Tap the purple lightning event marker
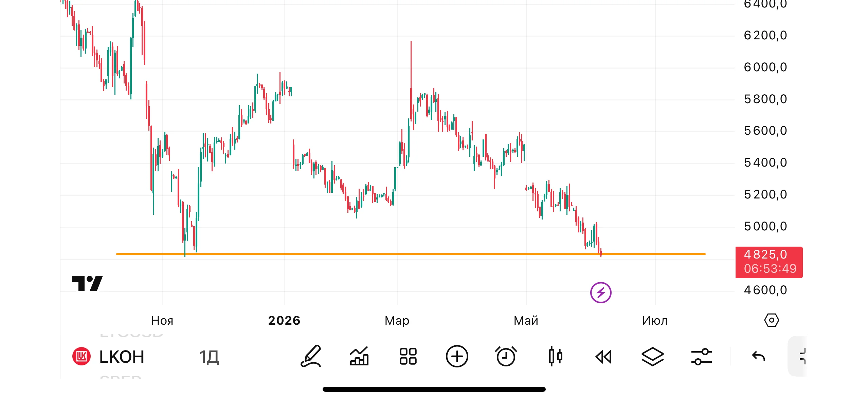Viewport: 868px width, 400px height. click(x=601, y=292)
